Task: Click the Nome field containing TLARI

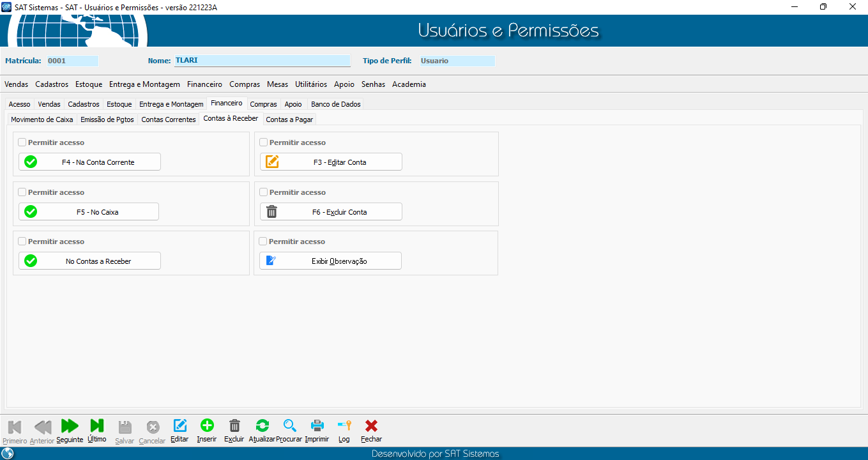Action: (262, 61)
